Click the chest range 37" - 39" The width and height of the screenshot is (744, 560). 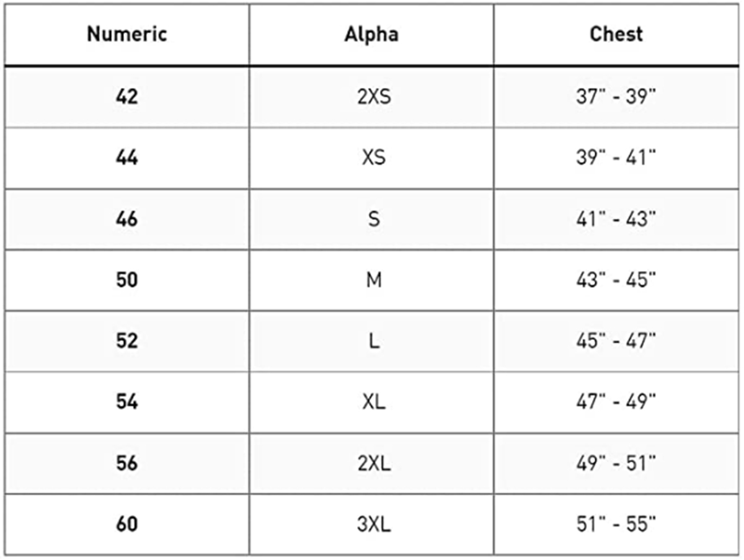(616, 97)
